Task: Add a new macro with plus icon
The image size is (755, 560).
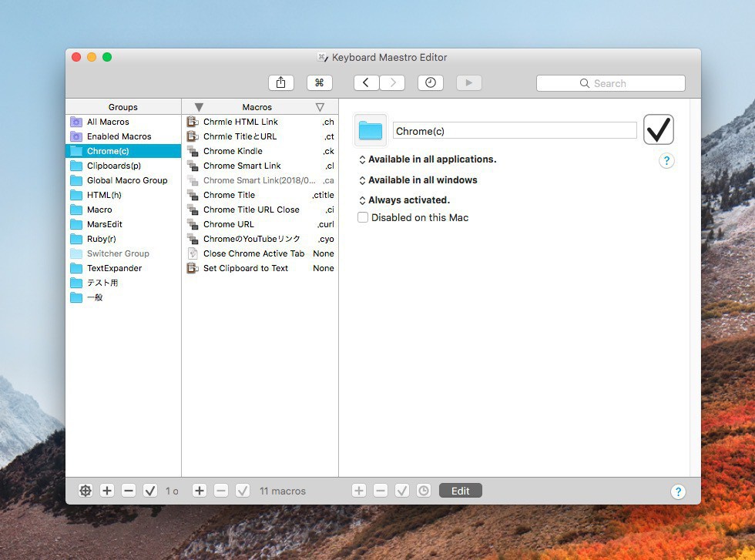Action: 200,491
